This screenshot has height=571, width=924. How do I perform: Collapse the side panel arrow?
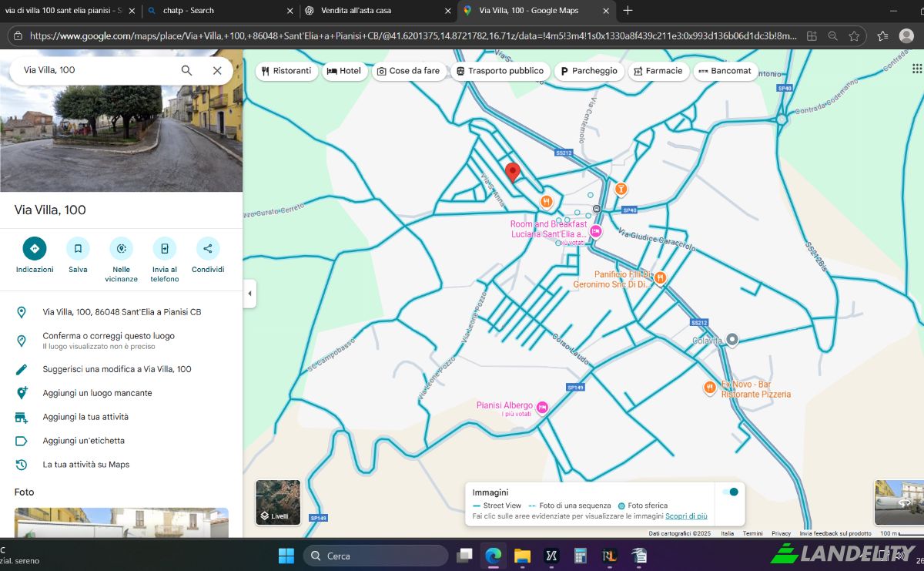point(249,294)
